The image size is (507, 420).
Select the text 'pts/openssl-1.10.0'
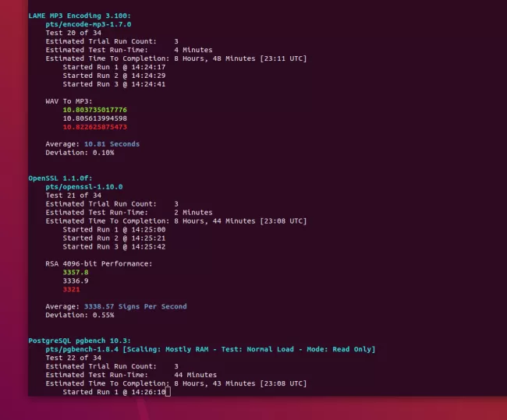(84, 187)
